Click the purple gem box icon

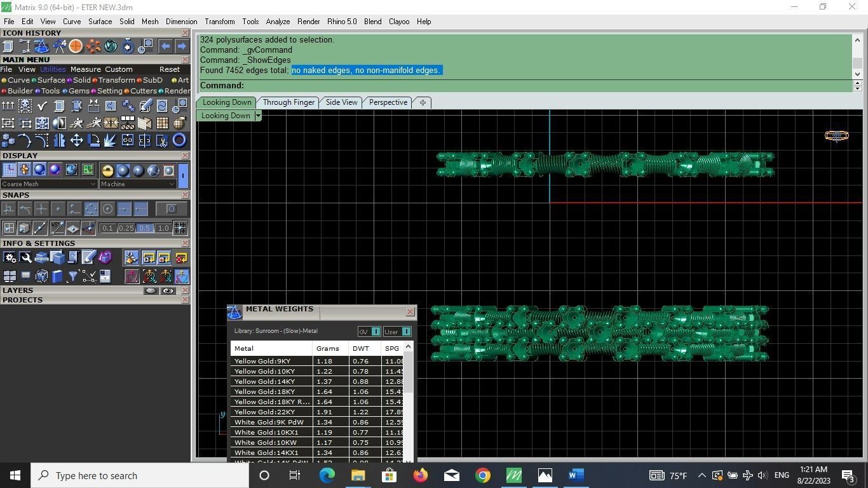(x=105, y=257)
